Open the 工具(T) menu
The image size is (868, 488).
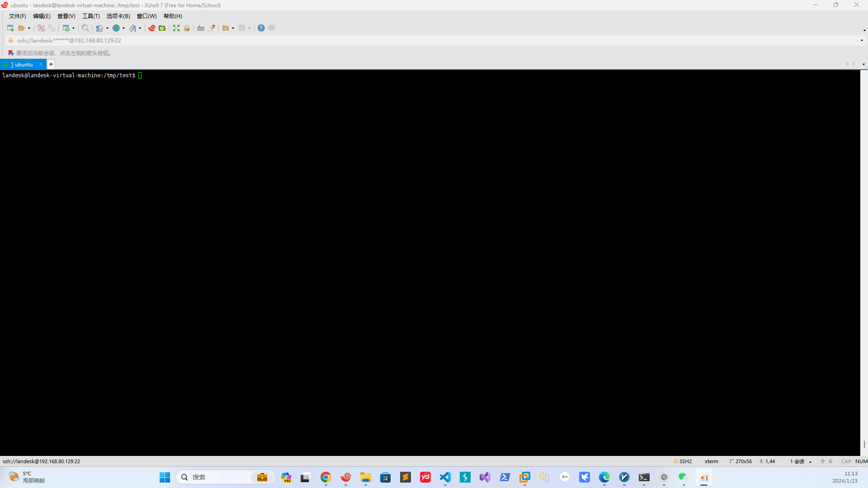pyautogui.click(x=90, y=16)
